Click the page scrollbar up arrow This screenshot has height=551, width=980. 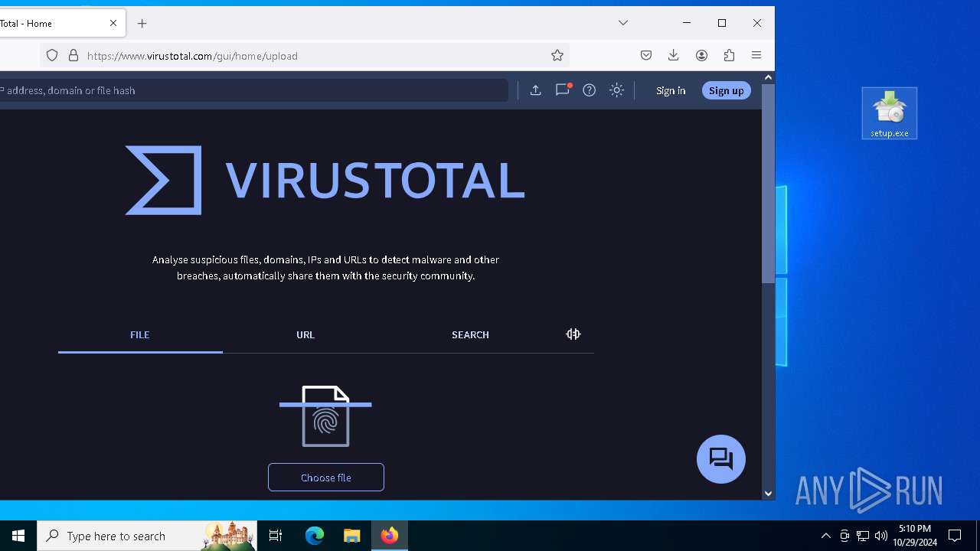click(x=768, y=77)
